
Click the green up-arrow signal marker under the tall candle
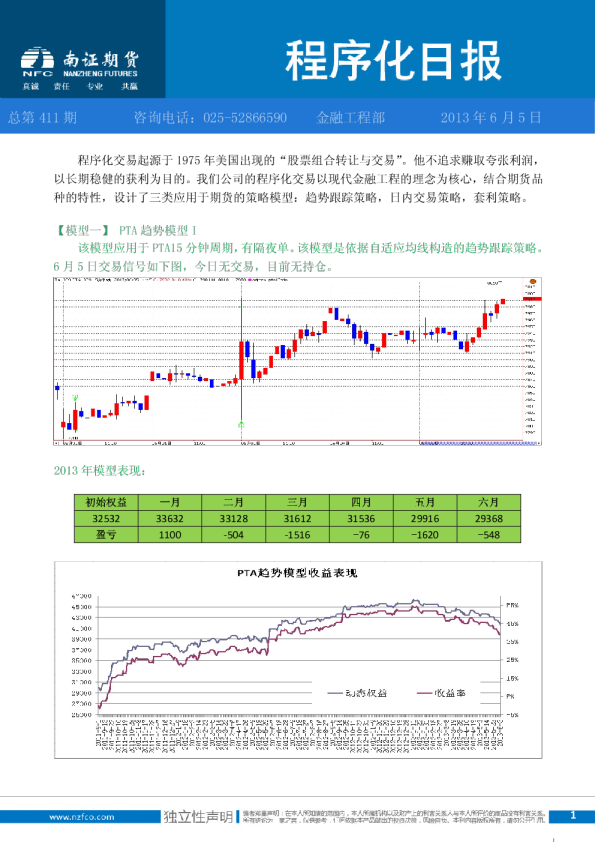242,425
